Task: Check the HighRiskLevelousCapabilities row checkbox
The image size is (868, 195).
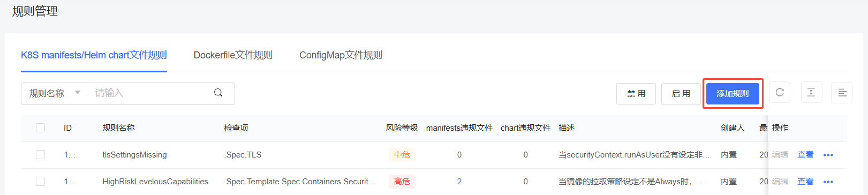Action: point(40,181)
